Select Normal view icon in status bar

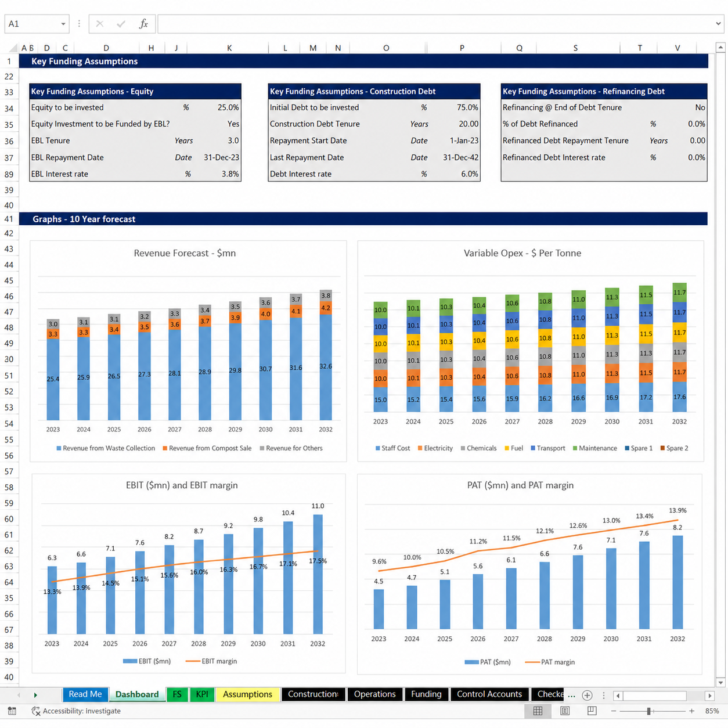[x=538, y=711]
